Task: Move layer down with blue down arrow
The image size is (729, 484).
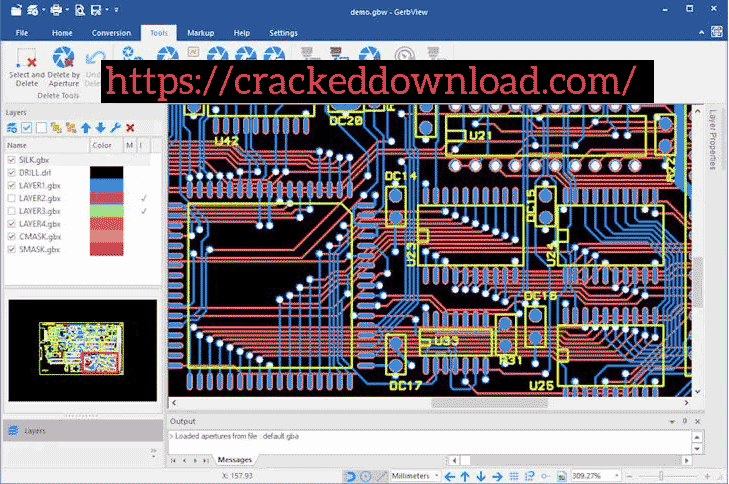Action: 100,128
